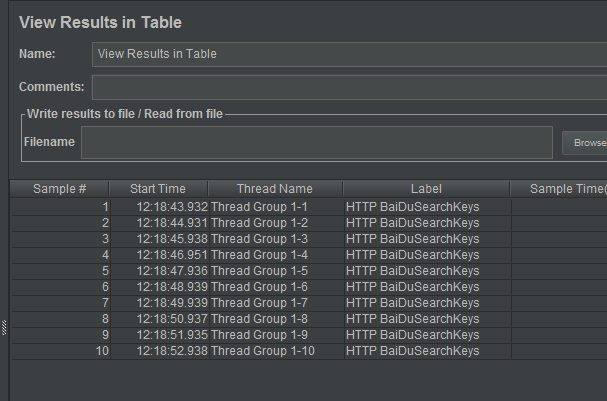607x401 pixels.
Task: Select the row starting at 12:18:51.935
Action: point(309,335)
